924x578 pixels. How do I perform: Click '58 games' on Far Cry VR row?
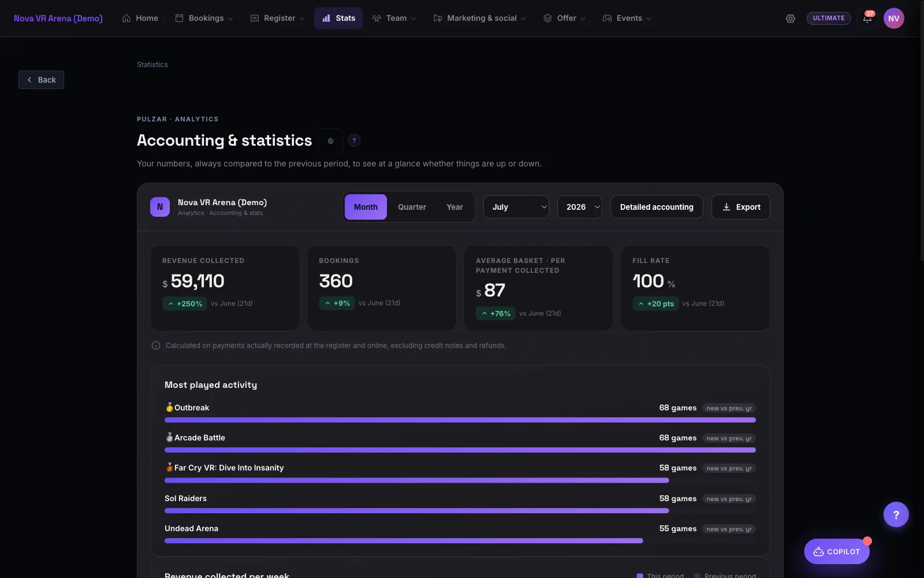click(678, 468)
